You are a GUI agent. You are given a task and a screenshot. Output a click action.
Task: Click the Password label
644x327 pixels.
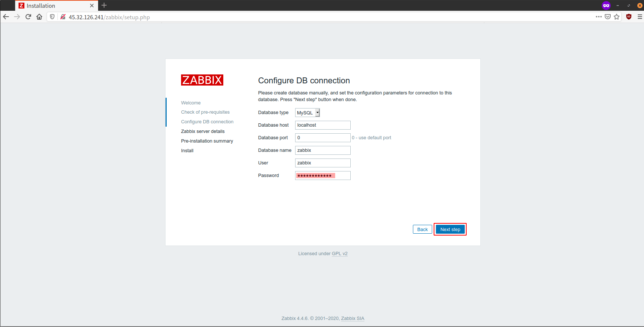click(268, 176)
